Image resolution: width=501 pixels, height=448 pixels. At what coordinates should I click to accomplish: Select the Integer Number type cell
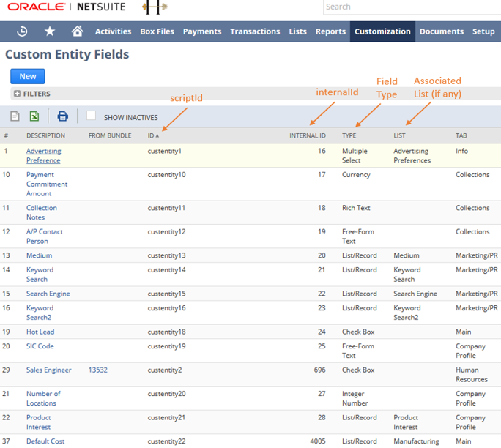(355, 398)
